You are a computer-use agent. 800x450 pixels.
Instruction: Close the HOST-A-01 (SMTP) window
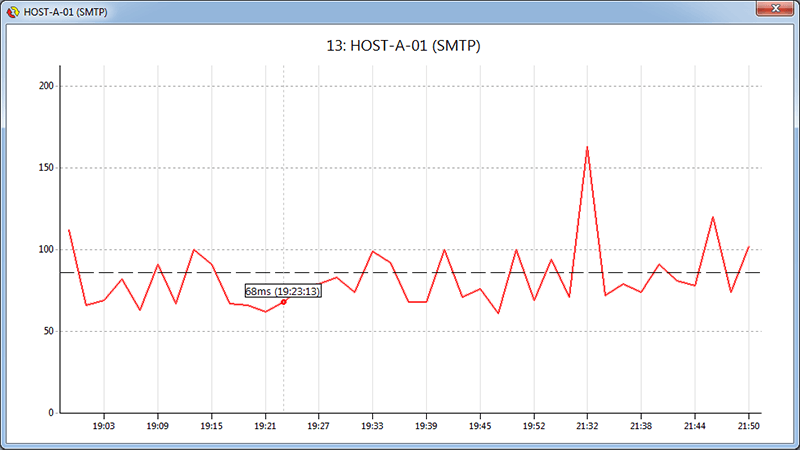click(x=774, y=9)
